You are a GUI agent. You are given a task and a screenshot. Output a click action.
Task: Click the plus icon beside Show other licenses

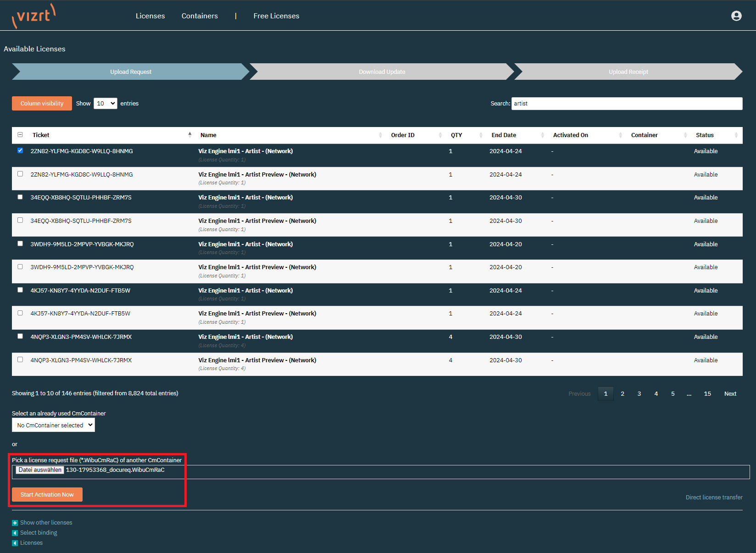[x=15, y=523]
